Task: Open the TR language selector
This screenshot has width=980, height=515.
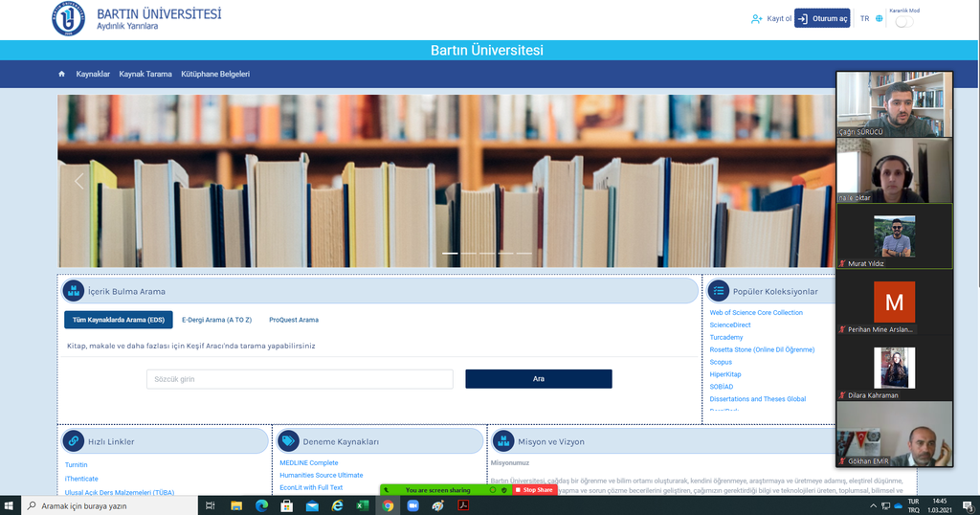Action: click(865, 19)
